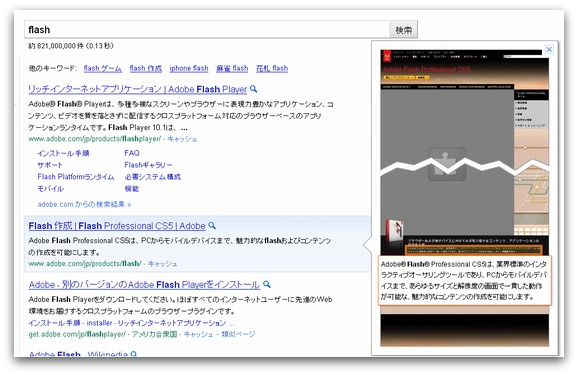Open the 'flash 作成' related keyword link

click(x=146, y=68)
